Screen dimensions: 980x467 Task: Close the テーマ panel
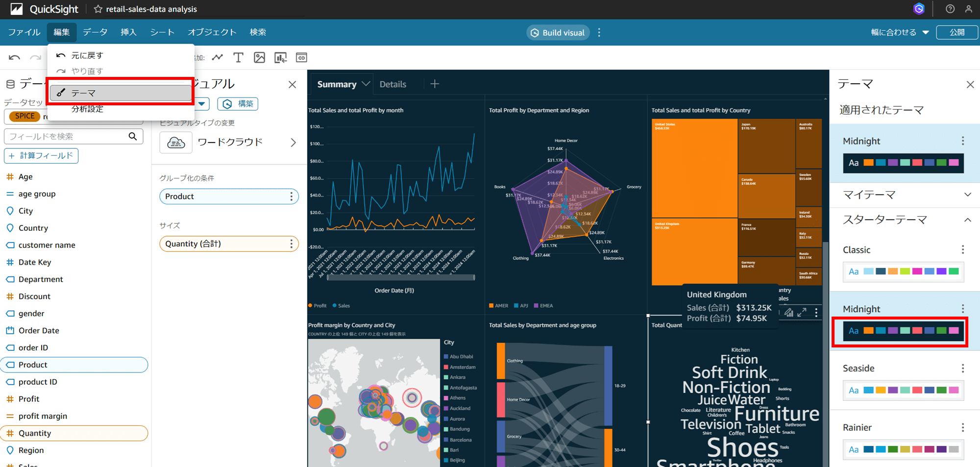tap(970, 84)
